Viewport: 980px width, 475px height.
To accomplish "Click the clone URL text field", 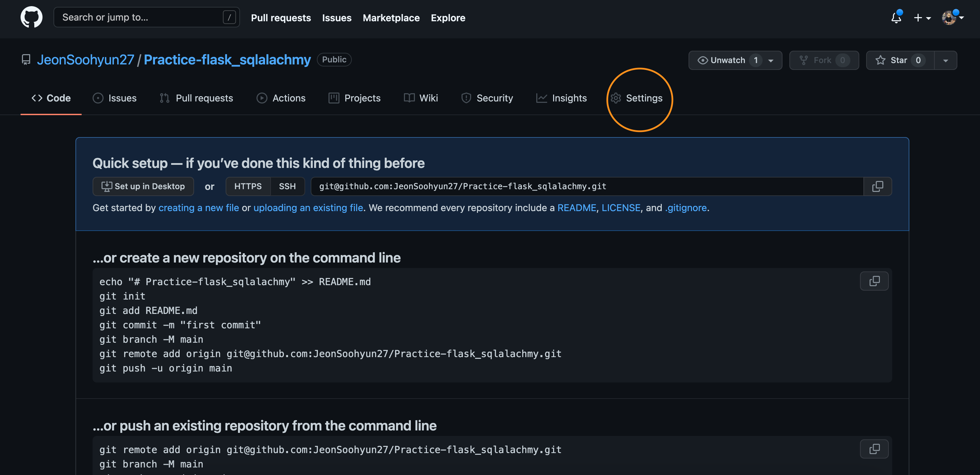I will coord(587,186).
